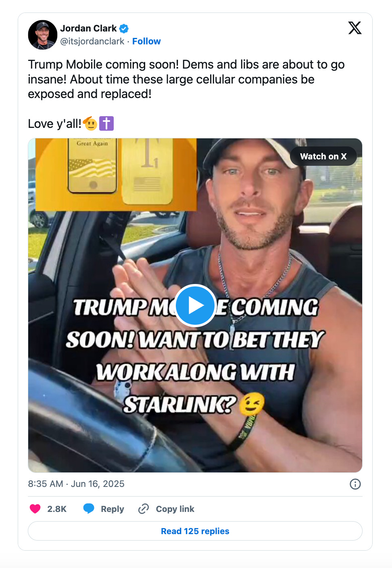Open the tweet info circle icon
The height and width of the screenshot is (568, 392).
pos(355,484)
